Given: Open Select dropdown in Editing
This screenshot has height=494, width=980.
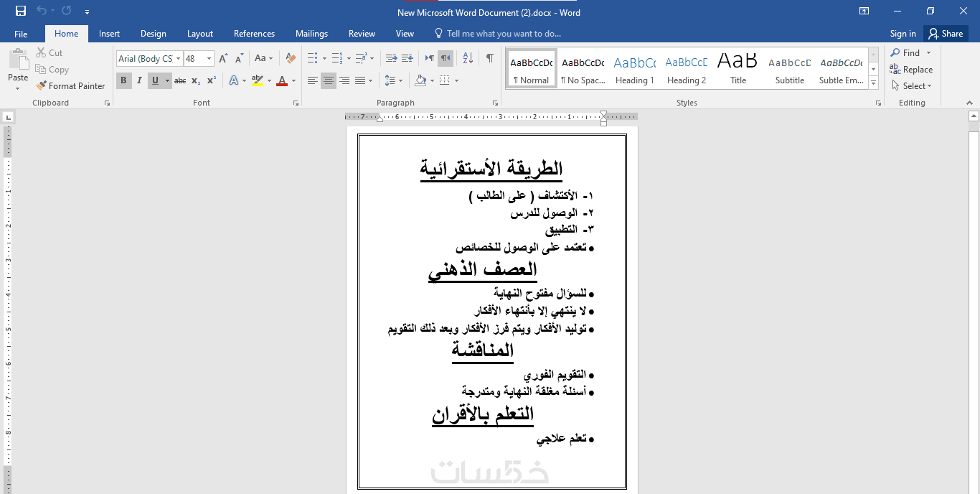Looking at the screenshot, I should click(x=911, y=86).
